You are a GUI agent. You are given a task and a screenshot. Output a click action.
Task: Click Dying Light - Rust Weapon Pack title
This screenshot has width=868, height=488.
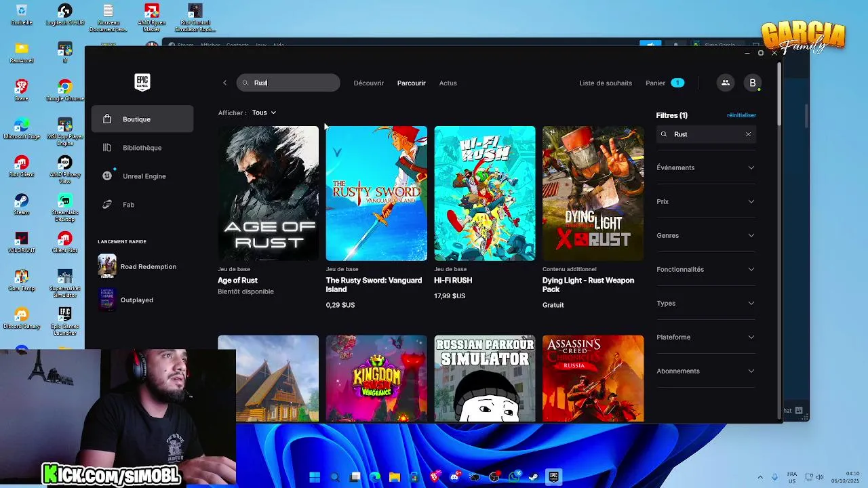(589, 285)
